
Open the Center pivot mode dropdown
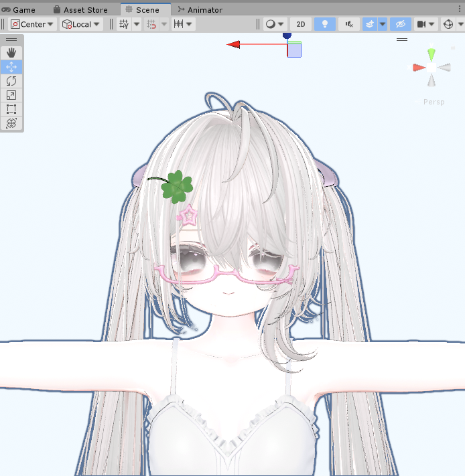click(32, 24)
